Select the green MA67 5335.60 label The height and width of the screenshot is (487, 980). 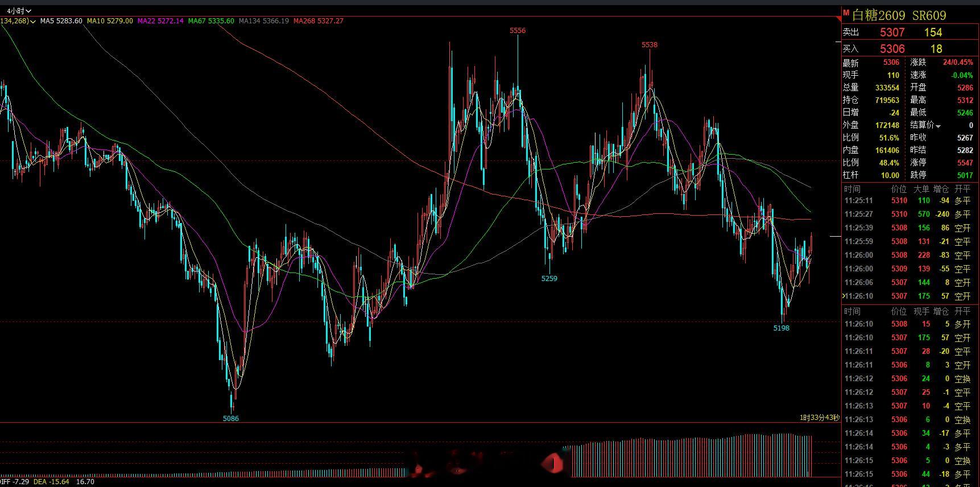(211, 21)
